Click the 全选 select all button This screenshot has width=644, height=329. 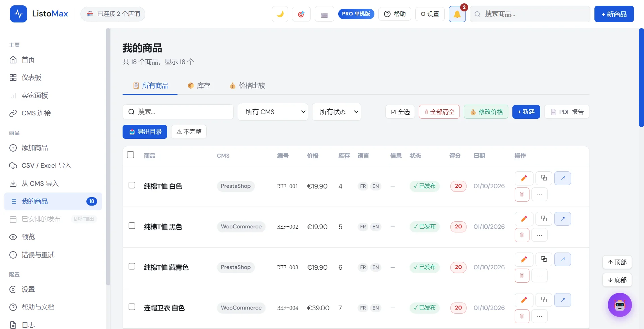[x=400, y=112]
